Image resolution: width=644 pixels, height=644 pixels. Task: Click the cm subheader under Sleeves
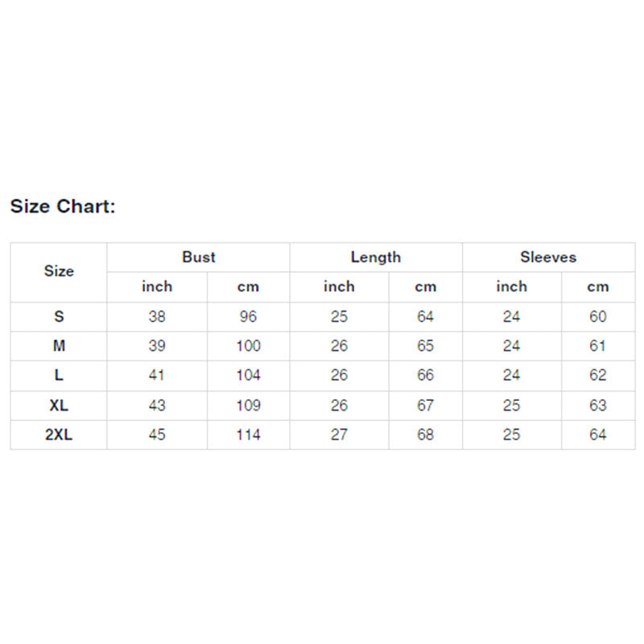[x=597, y=287]
